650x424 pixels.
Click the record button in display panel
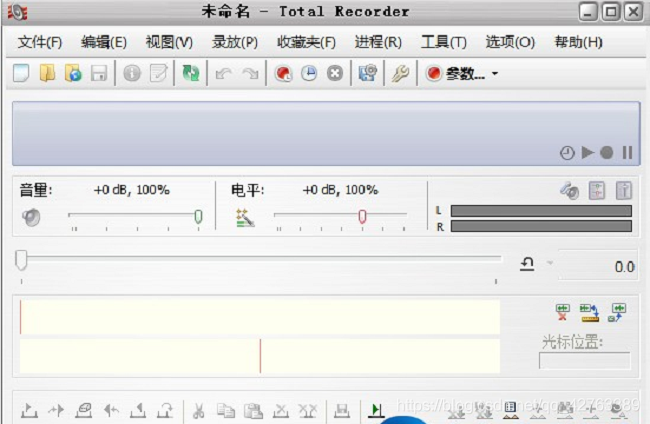[x=606, y=153]
